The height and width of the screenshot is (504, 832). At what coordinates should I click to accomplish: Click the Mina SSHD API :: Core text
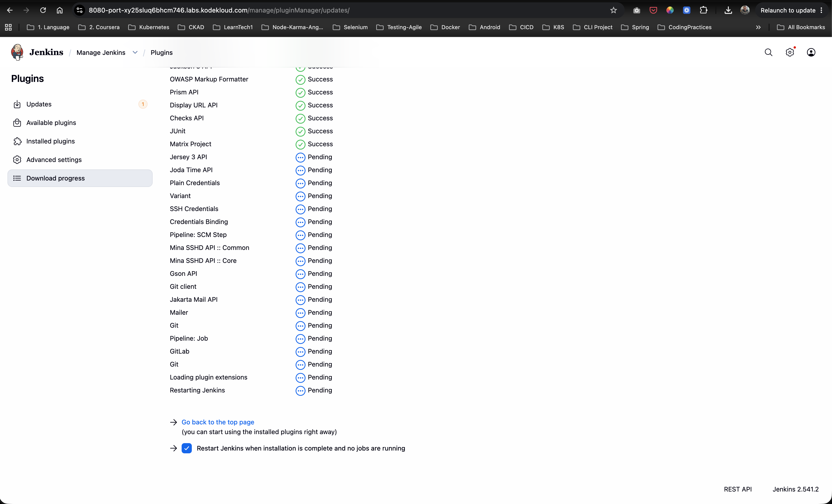pyautogui.click(x=203, y=261)
